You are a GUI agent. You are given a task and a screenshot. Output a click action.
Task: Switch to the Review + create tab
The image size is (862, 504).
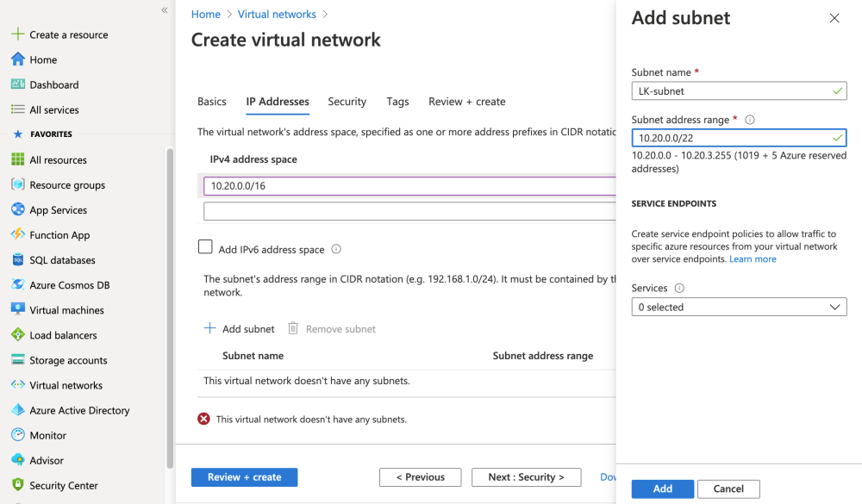(x=466, y=102)
